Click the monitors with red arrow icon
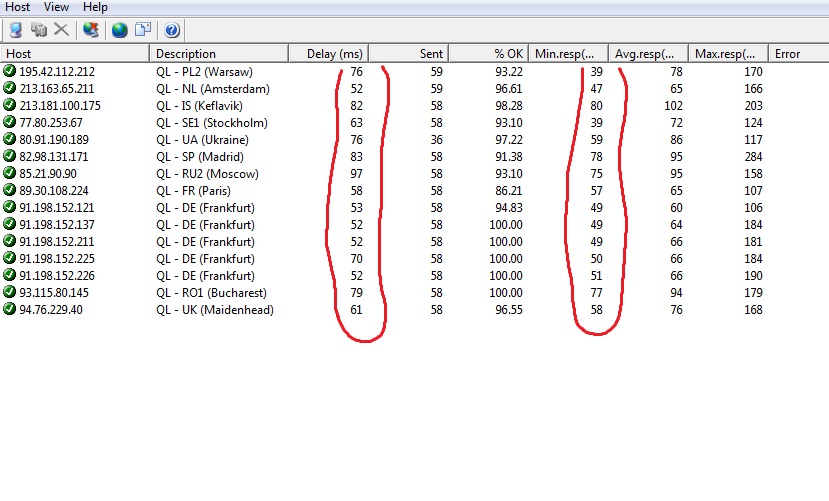The image size is (829, 501). tap(91, 30)
